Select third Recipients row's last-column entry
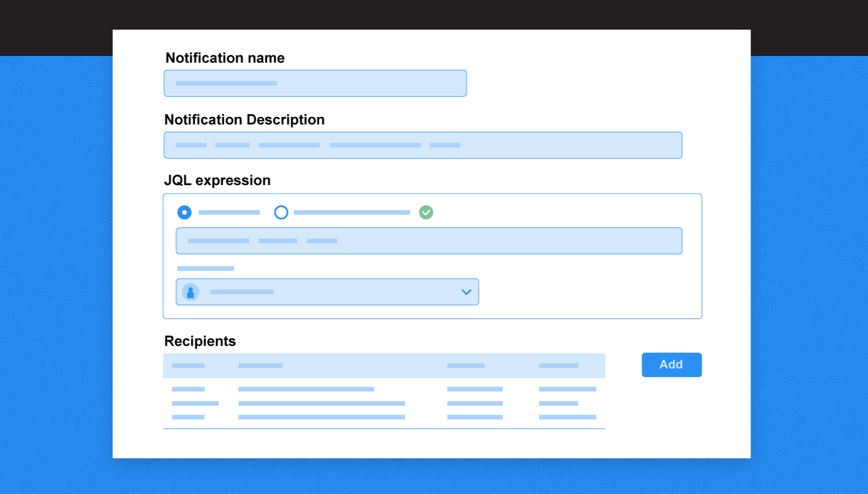The width and height of the screenshot is (868, 494). [567, 417]
